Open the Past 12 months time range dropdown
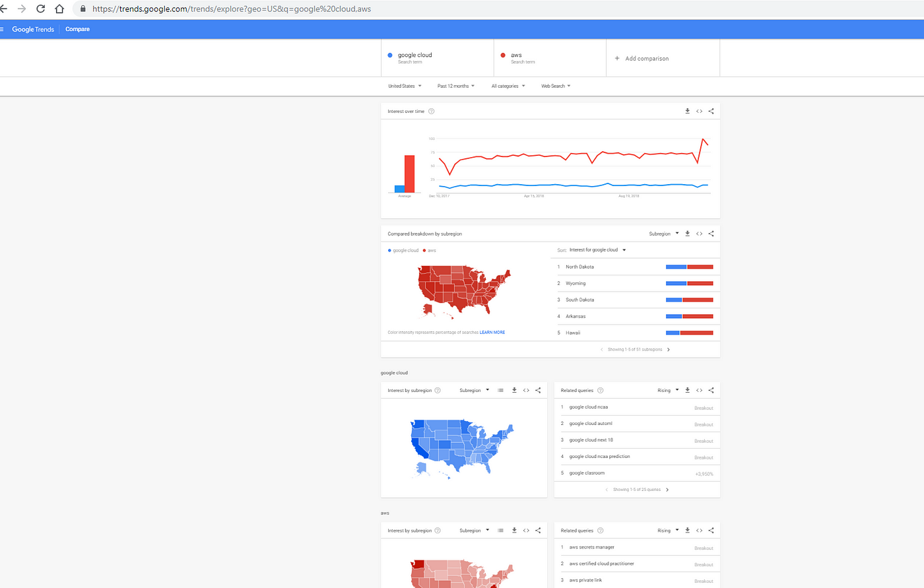Screen dimensions: 924x588 456,86
